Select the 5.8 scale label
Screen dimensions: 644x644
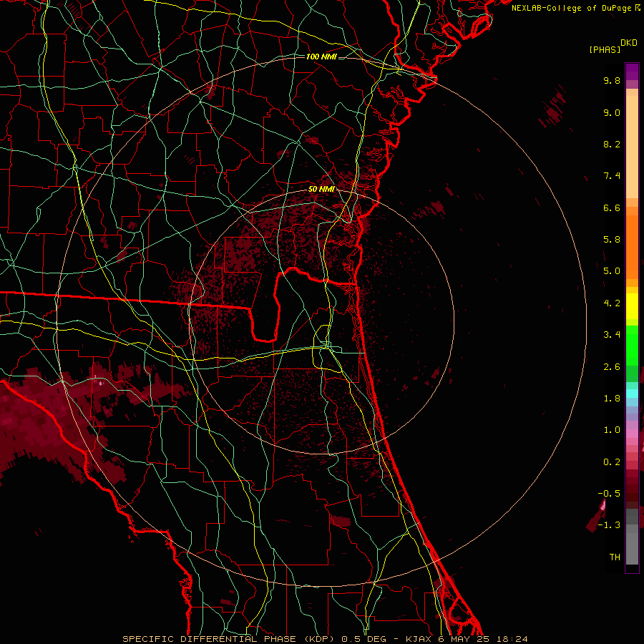(x=612, y=240)
